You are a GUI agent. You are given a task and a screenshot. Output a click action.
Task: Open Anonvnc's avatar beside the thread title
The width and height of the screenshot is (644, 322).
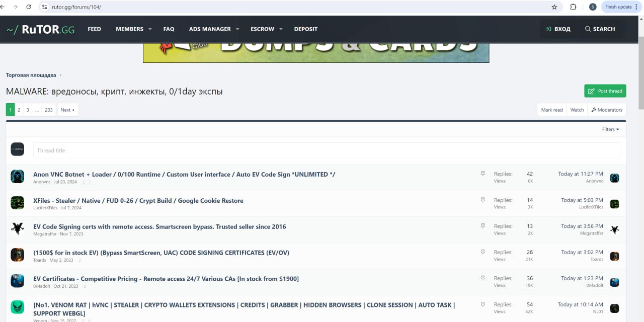tap(18, 177)
